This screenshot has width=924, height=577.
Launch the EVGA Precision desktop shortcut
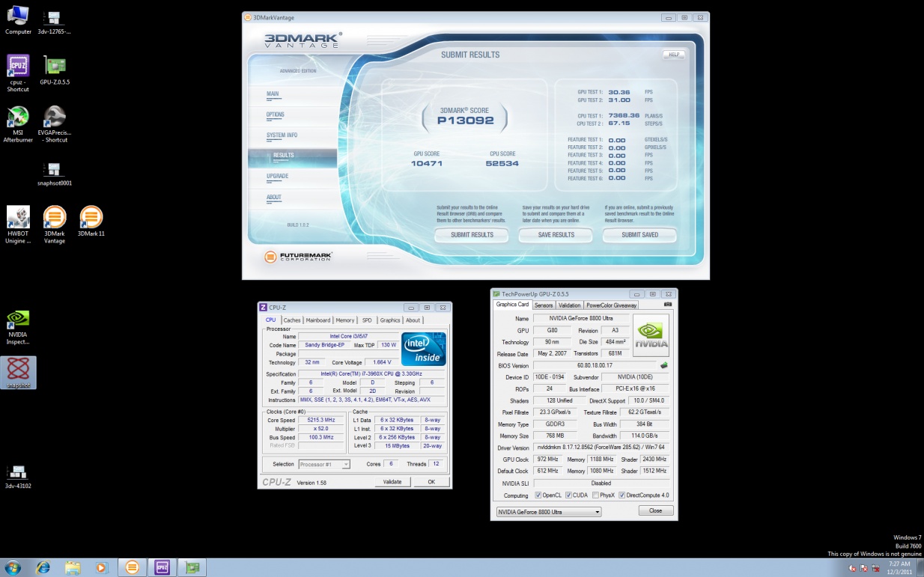tap(55, 118)
